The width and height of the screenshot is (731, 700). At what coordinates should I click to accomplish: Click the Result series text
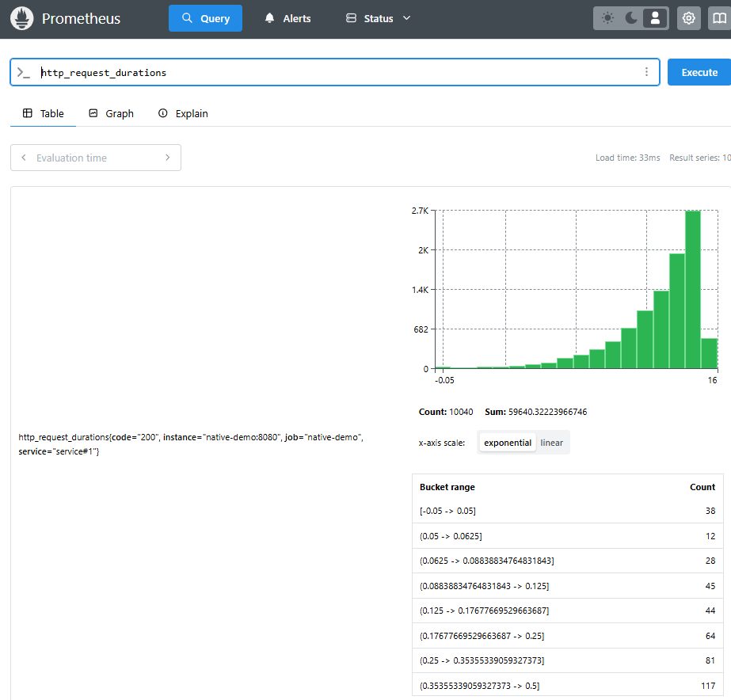click(700, 158)
